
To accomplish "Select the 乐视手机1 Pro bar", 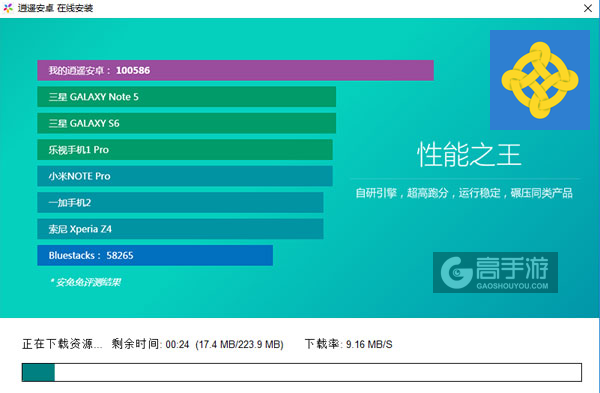I will coord(185,150).
